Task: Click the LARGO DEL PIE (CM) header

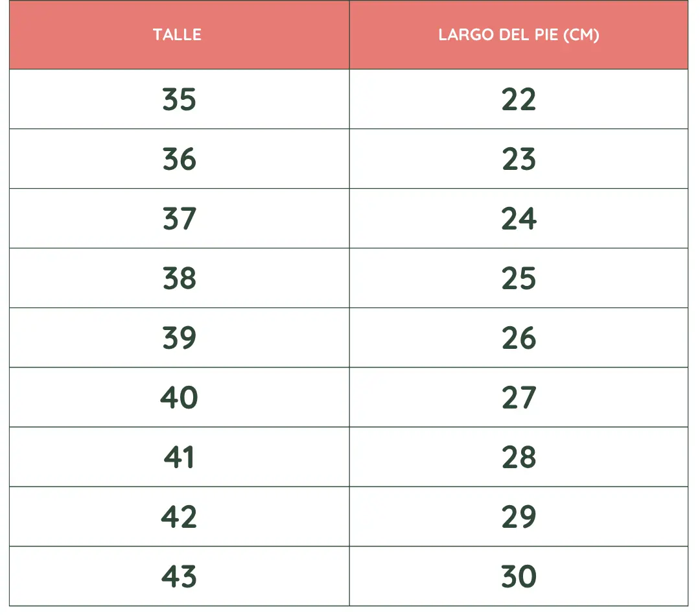Action: pos(519,35)
